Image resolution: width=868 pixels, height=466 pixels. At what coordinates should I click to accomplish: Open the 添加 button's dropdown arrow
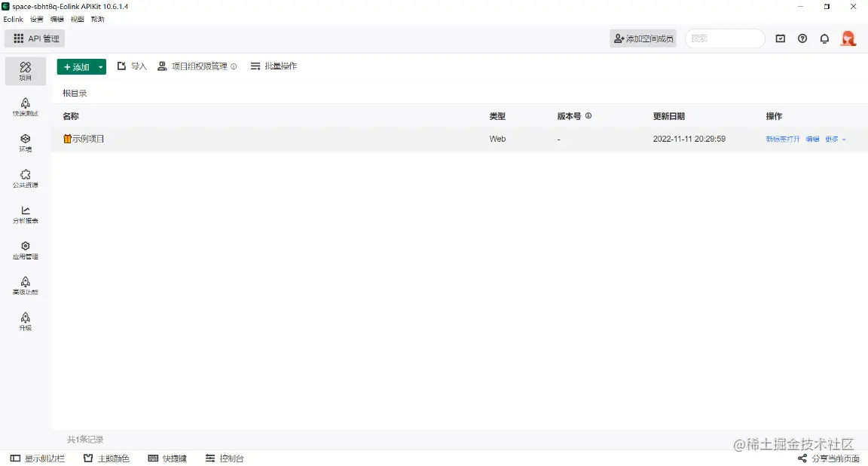click(x=100, y=66)
